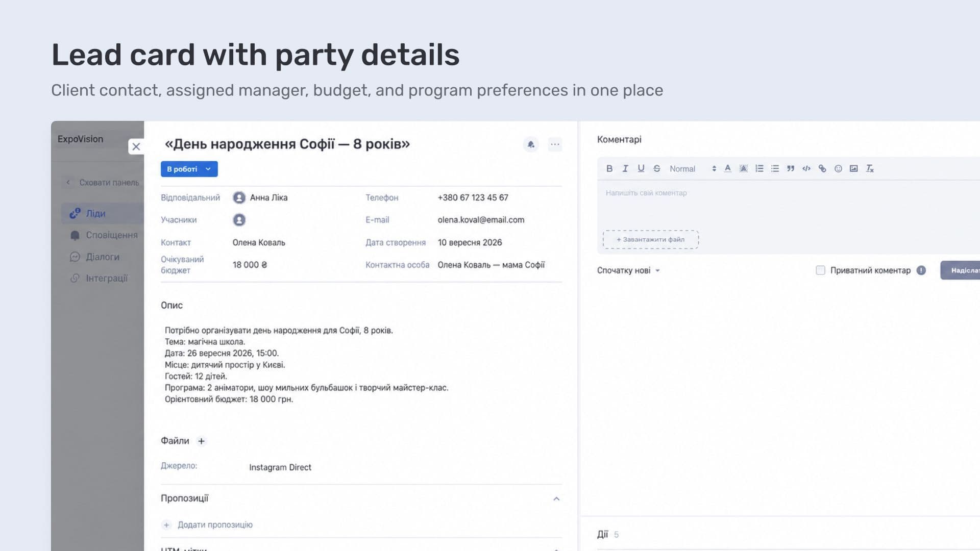Underline text in comment editor
Image resolution: width=980 pixels, height=551 pixels.
tap(641, 168)
